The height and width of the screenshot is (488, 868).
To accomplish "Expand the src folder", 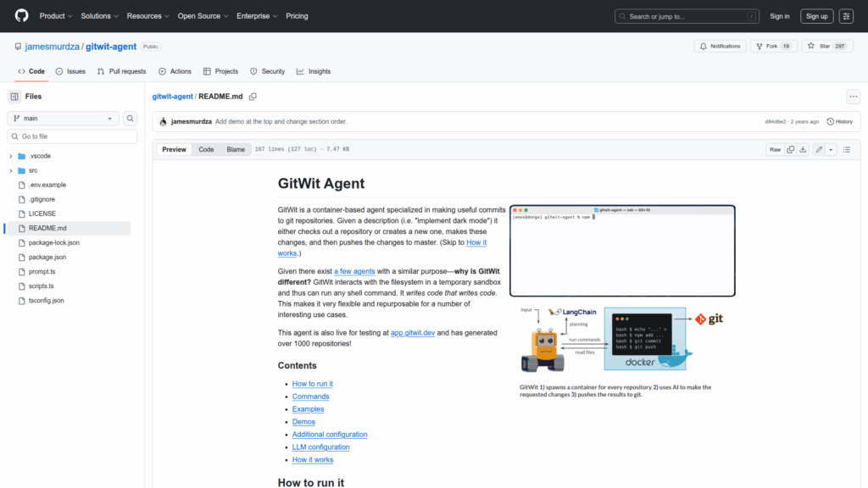I will tap(11, 170).
